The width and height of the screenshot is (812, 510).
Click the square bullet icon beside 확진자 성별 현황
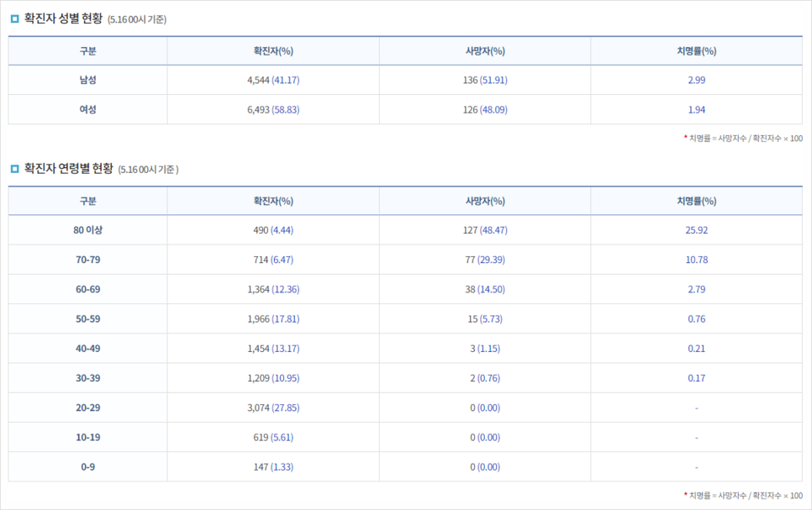point(14,19)
